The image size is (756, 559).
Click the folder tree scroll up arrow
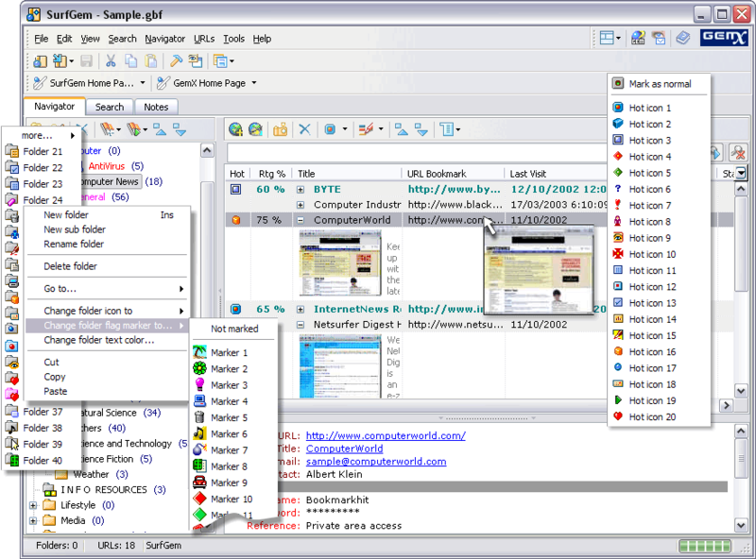(207, 150)
